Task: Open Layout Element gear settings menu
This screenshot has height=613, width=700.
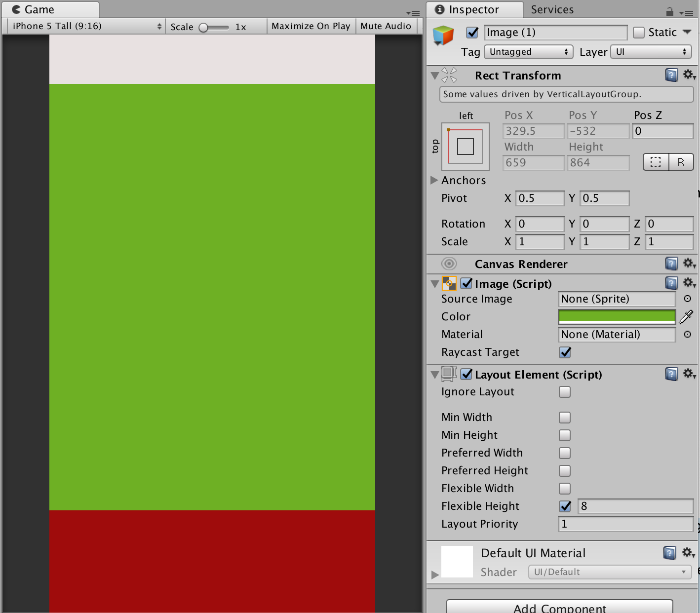Action: pyautogui.click(x=689, y=374)
